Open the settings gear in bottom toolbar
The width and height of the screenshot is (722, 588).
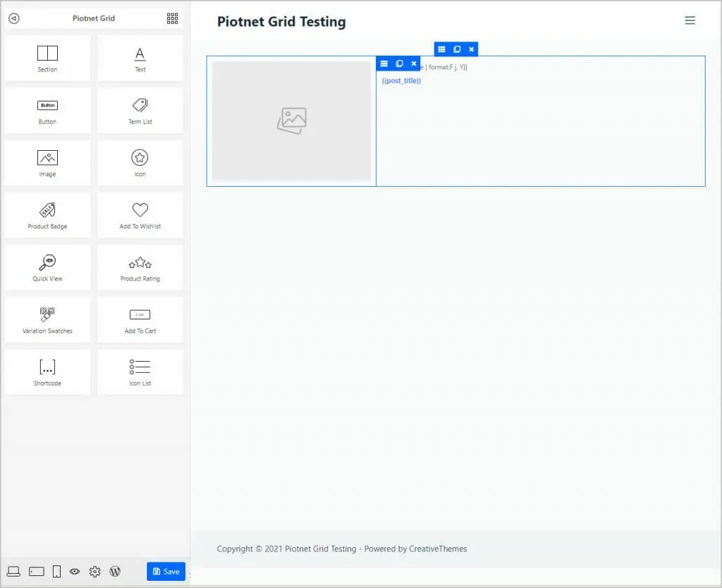94,572
